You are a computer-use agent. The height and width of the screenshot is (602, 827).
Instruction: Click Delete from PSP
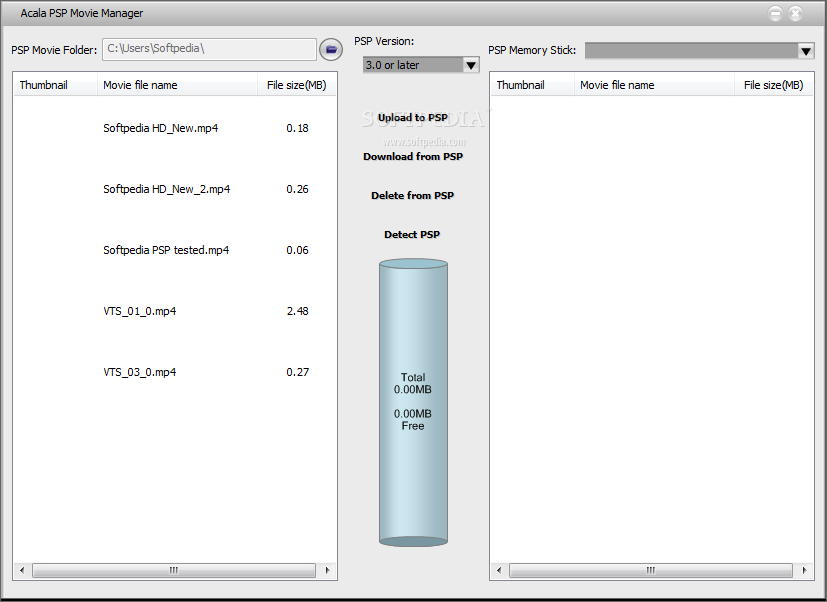point(412,196)
